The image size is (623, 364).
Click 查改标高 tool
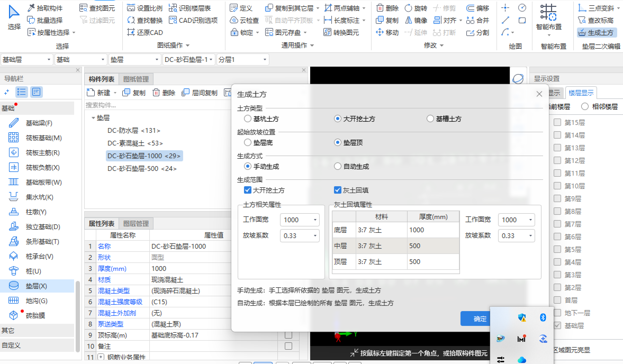point(596,20)
